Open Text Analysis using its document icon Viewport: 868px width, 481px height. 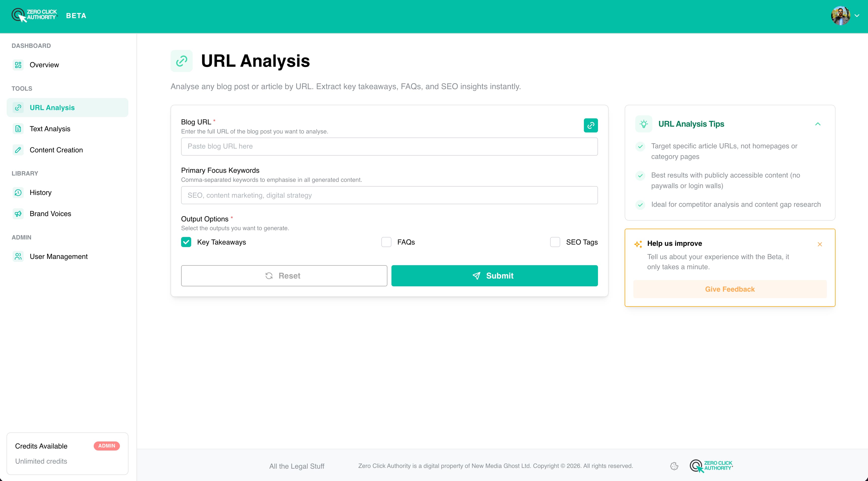point(18,129)
